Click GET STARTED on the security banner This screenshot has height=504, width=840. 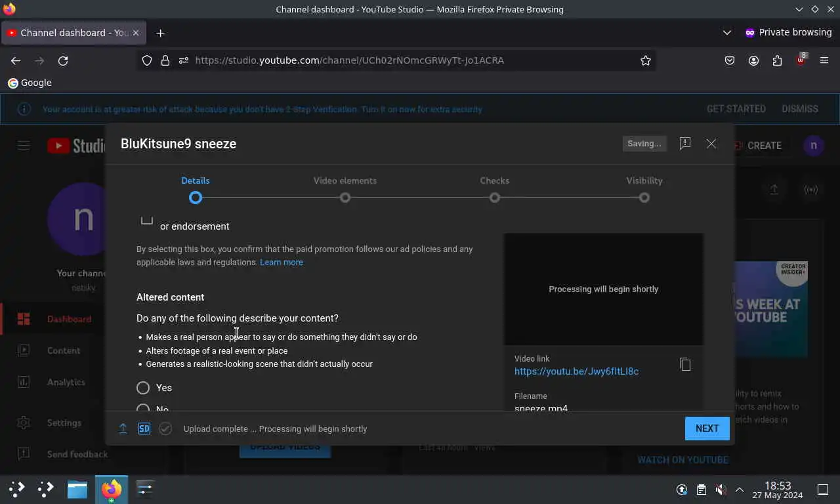(736, 109)
